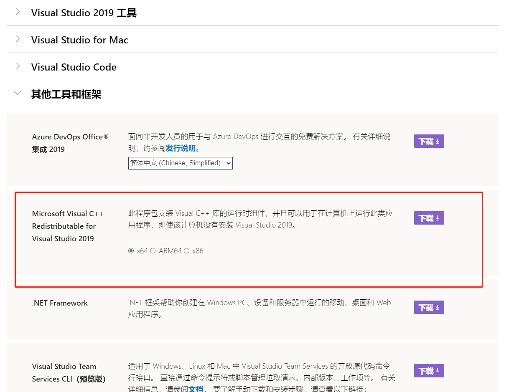Click the Azure DevOps Office® 集成 2019 title
The width and height of the screenshot is (532, 392).
tap(70, 143)
